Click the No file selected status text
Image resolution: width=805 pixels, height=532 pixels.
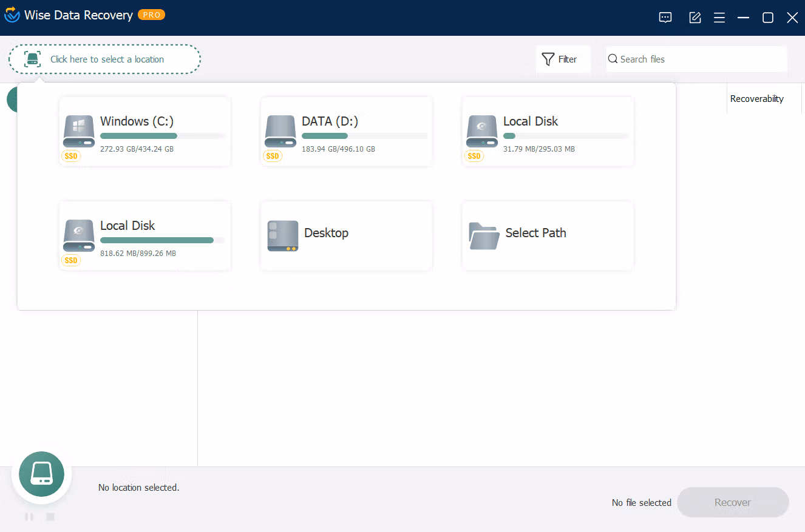[x=642, y=502]
